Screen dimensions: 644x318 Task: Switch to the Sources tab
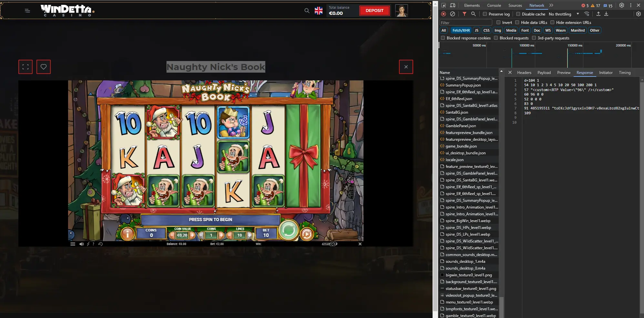coord(515,5)
